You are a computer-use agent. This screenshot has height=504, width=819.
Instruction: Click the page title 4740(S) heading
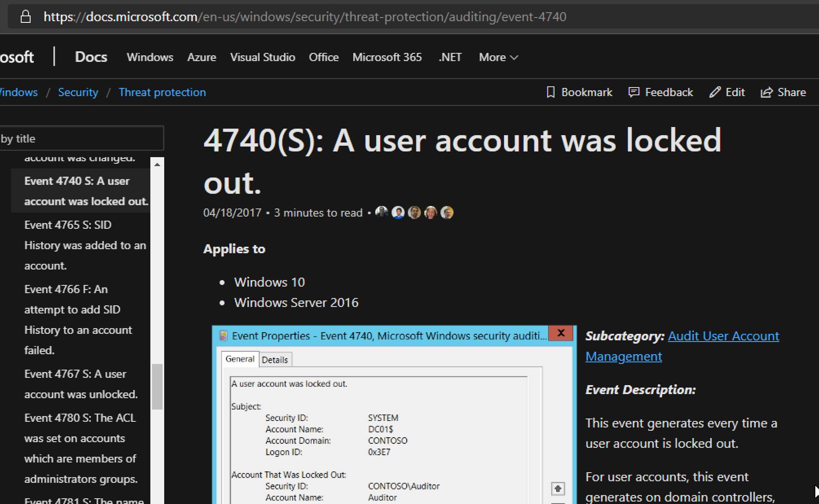tap(462, 161)
